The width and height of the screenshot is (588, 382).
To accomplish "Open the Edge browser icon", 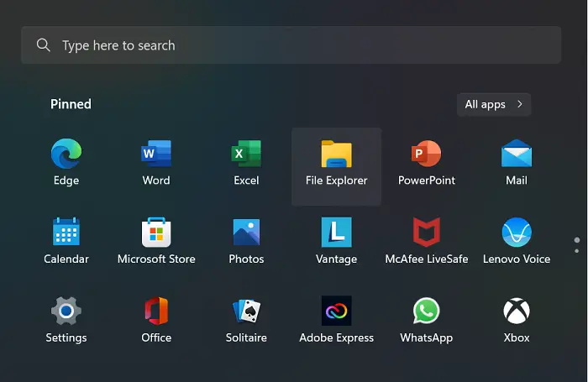I will pos(66,154).
